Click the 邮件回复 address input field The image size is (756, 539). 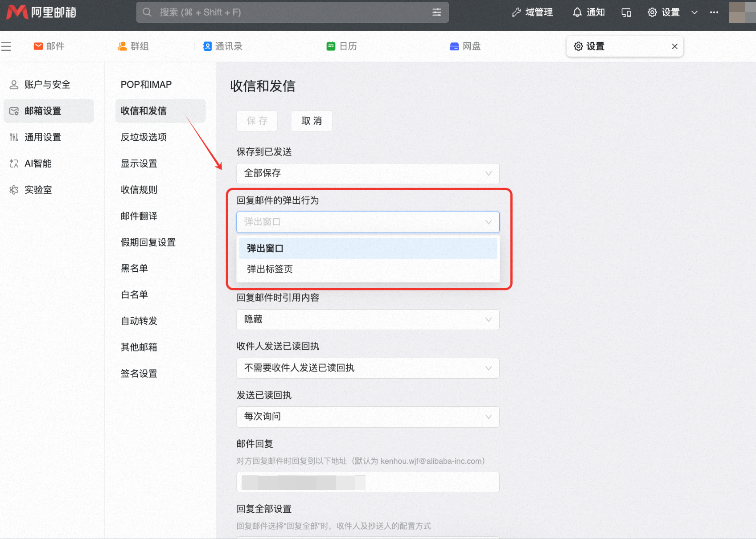pos(368,482)
